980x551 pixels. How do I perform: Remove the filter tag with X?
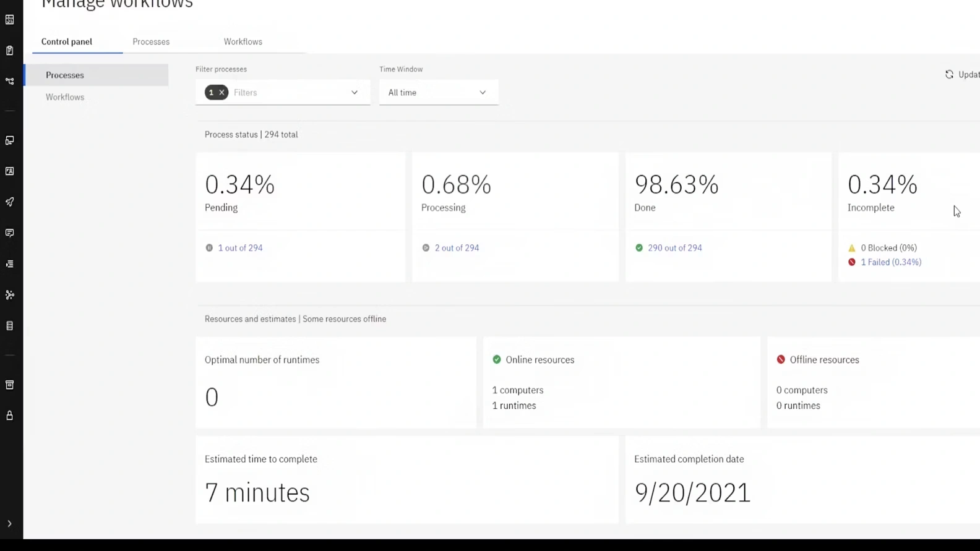pyautogui.click(x=221, y=92)
